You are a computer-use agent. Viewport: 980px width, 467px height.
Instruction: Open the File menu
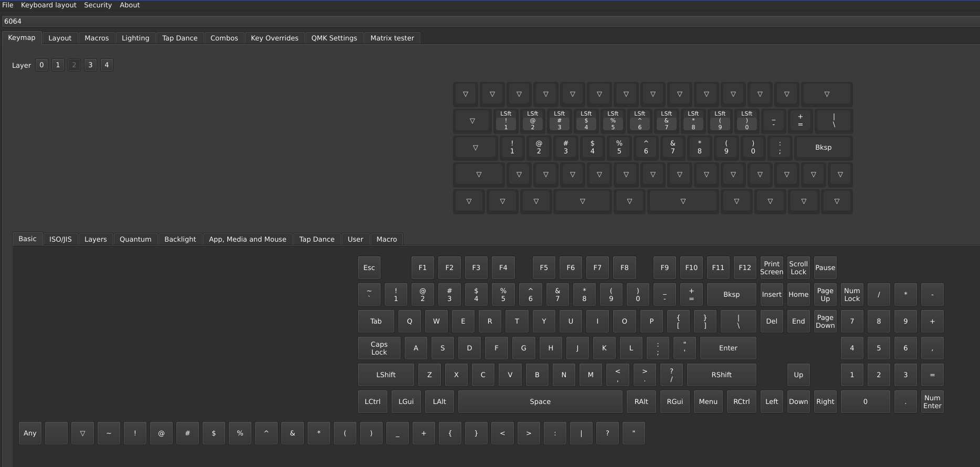tap(8, 5)
